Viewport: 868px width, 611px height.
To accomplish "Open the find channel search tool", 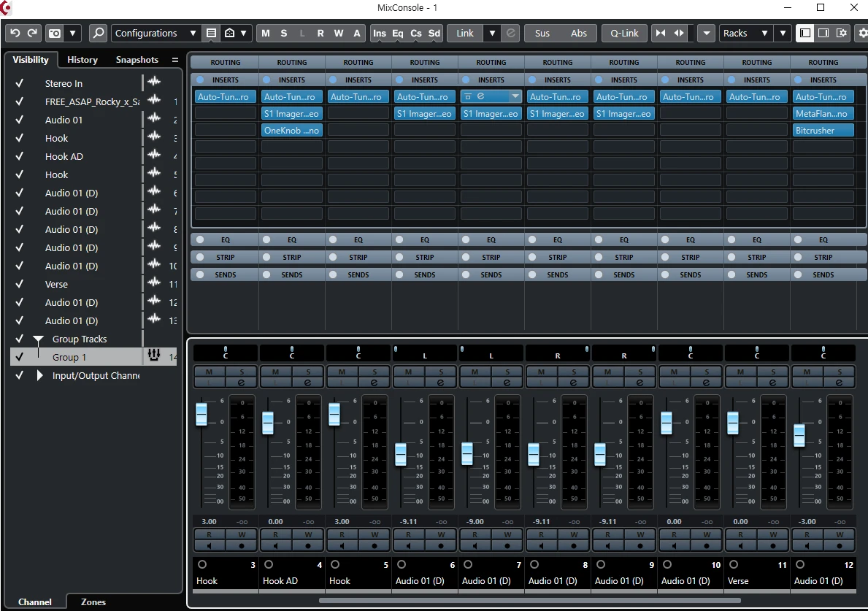I will (98, 33).
